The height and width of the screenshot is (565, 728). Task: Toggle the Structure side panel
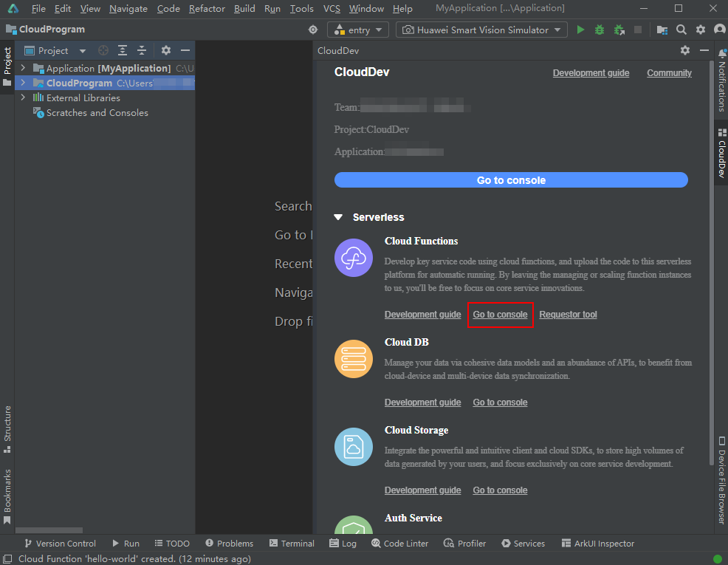[x=7, y=428]
